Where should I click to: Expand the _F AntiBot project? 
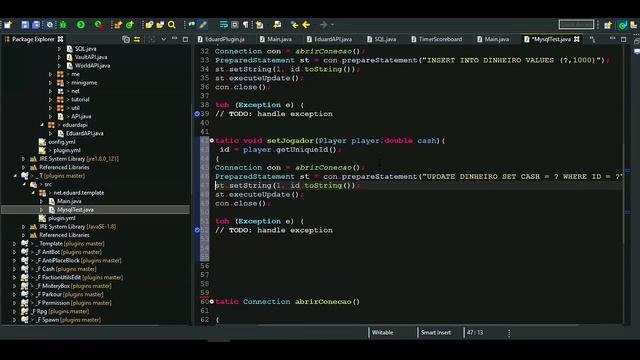pyautogui.click(x=15, y=252)
